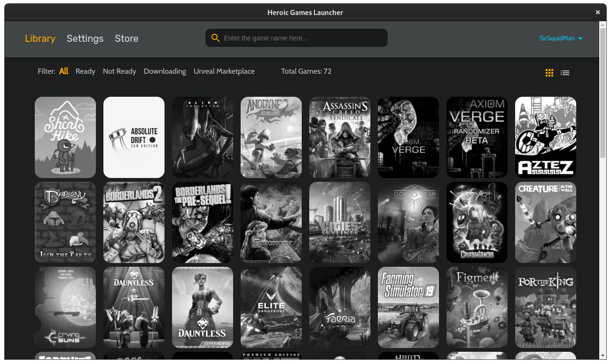Click the scrollbar up arrow
Viewport: 611px width, 364px height.
(603, 25)
